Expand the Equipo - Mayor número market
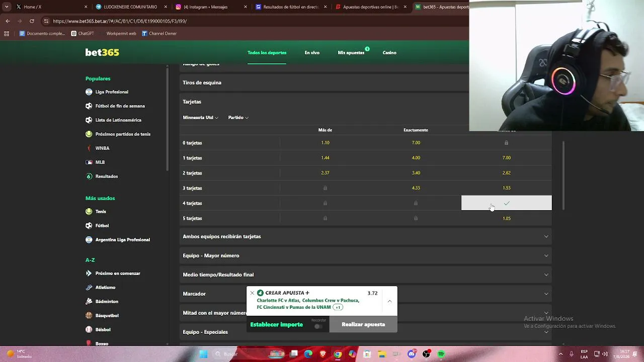The width and height of the screenshot is (644, 362). pos(366,255)
